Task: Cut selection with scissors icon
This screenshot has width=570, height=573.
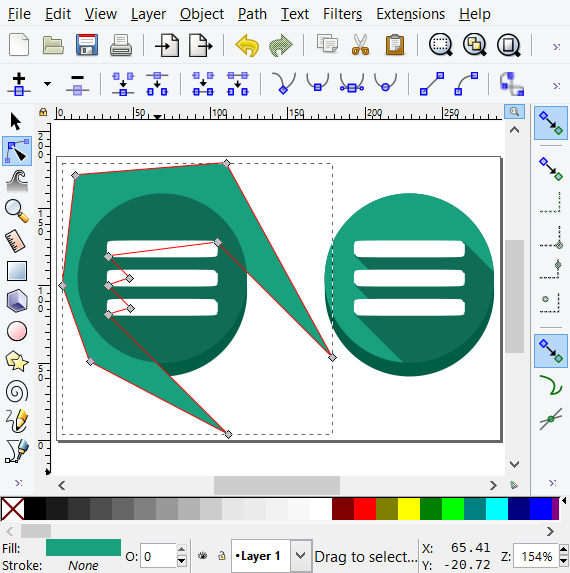Action: click(x=360, y=45)
